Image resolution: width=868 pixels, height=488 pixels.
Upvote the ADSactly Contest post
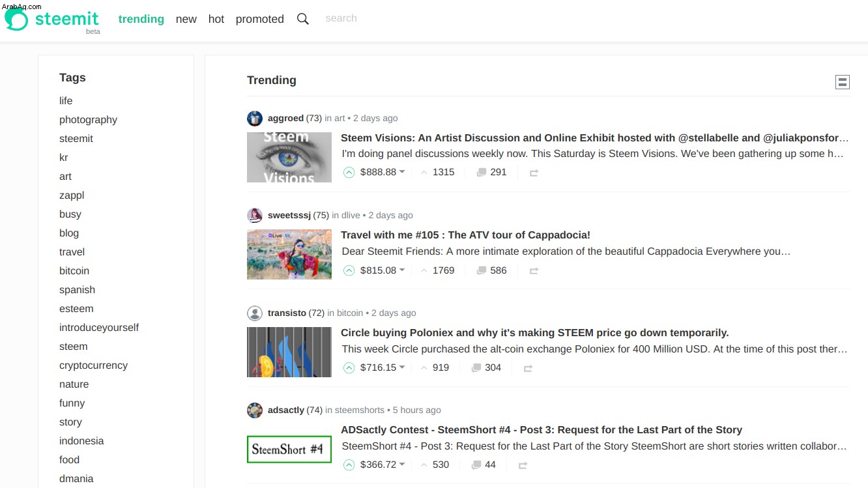tap(349, 465)
